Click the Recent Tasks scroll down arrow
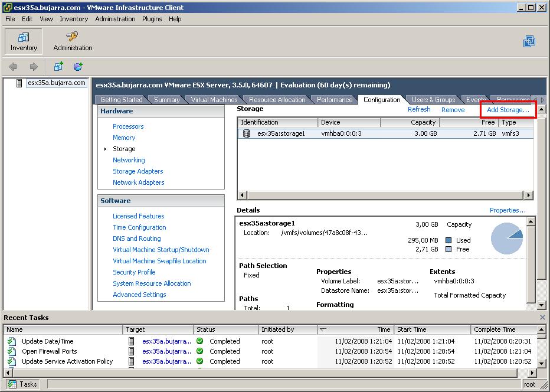 tap(542, 363)
